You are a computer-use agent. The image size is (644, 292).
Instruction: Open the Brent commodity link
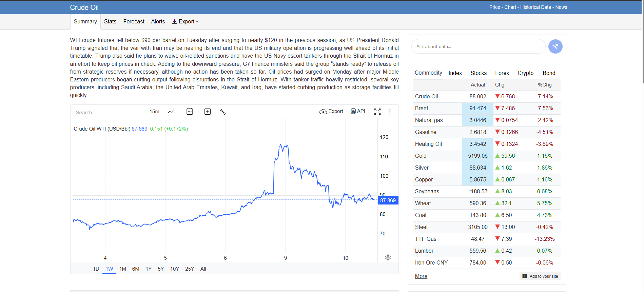pyautogui.click(x=422, y=108)
